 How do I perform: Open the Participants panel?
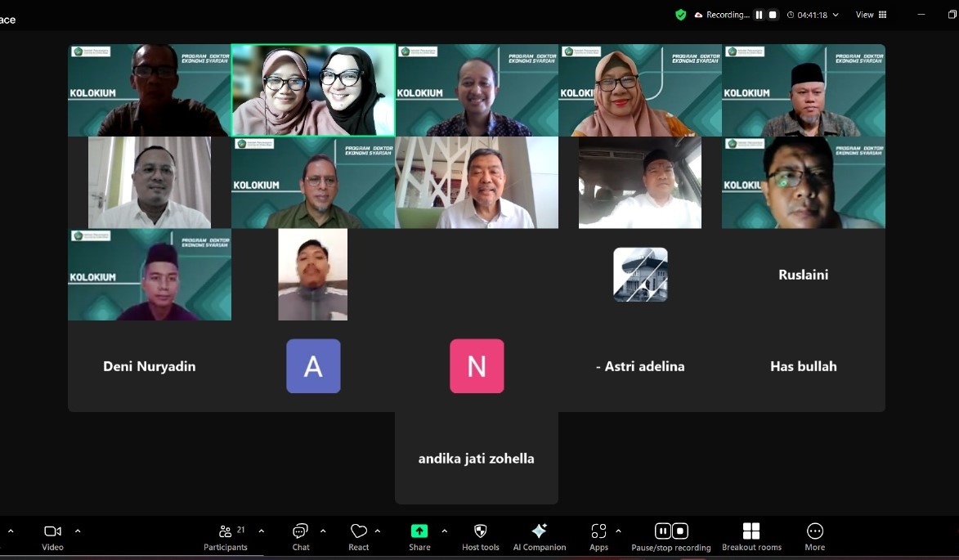pyautogui.click(x=226, y=536)
